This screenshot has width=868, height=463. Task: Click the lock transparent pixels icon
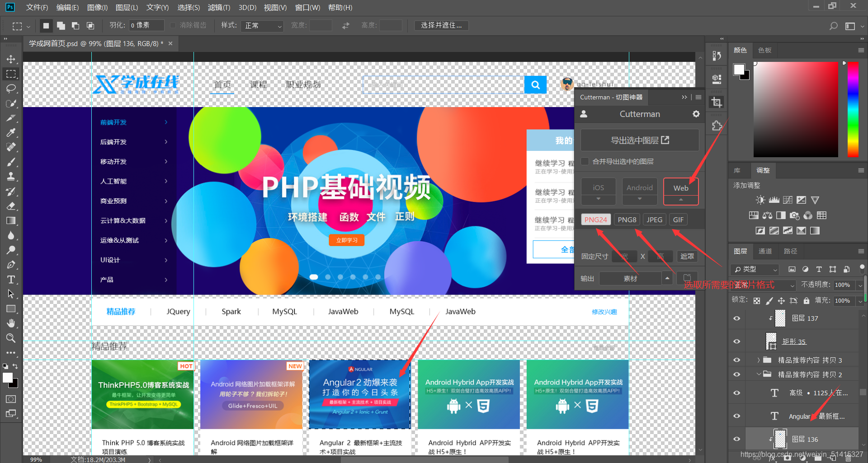(x=757, y=300)
